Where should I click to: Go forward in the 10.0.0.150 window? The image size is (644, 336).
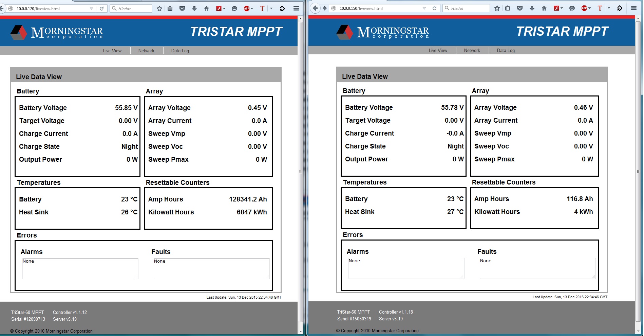[x=325, y=8]
